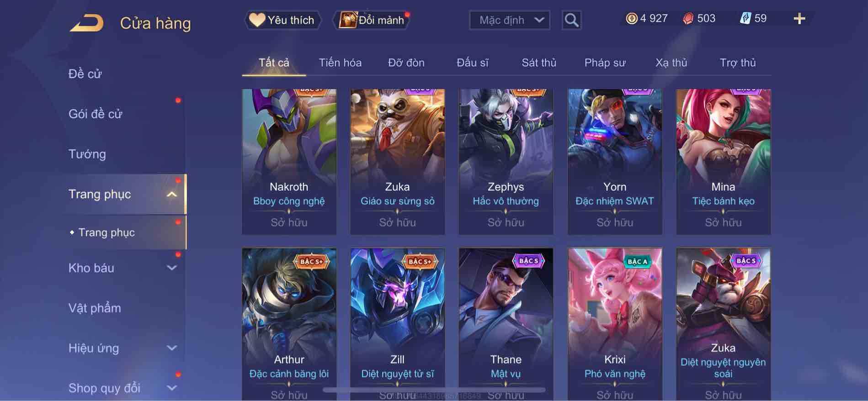Tap the red ruby currency icon
The image size is (868, 401).
coord(688,18)
